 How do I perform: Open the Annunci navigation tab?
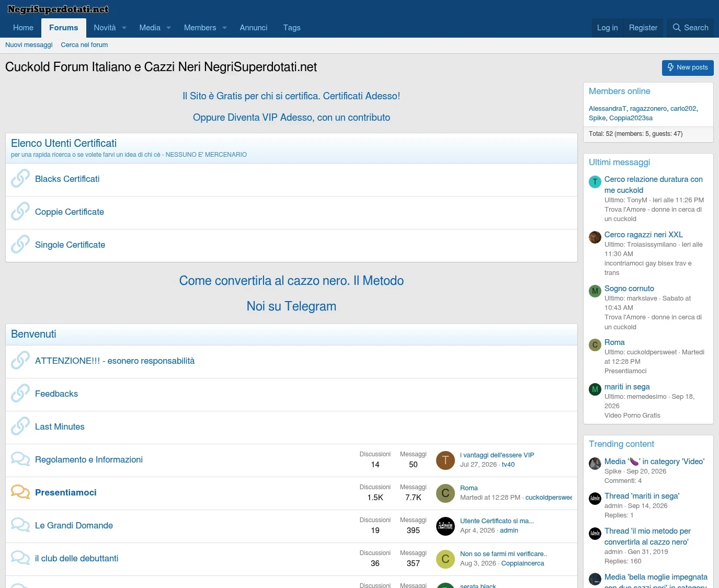click(254, 28)
